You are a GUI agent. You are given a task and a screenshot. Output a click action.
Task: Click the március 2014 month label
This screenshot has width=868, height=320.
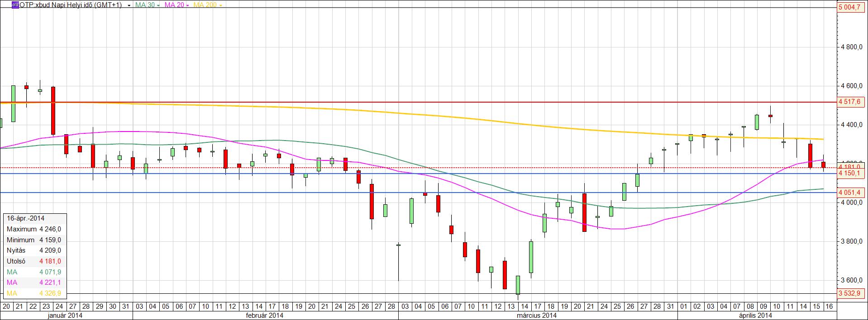click(537, 315)
